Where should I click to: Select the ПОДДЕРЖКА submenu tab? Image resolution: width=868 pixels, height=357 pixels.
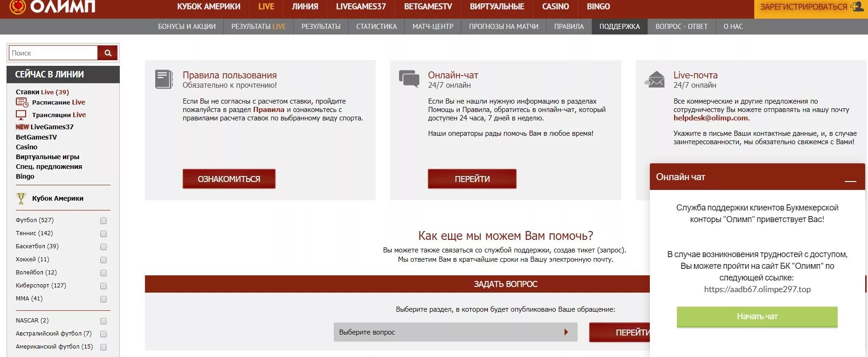(620, 27)
